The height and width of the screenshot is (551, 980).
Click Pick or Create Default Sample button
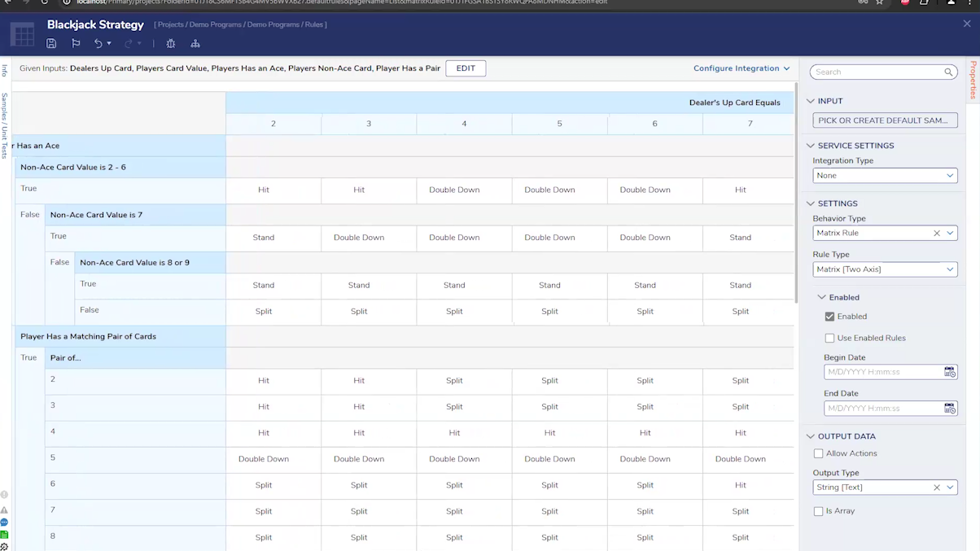[884, 120]
